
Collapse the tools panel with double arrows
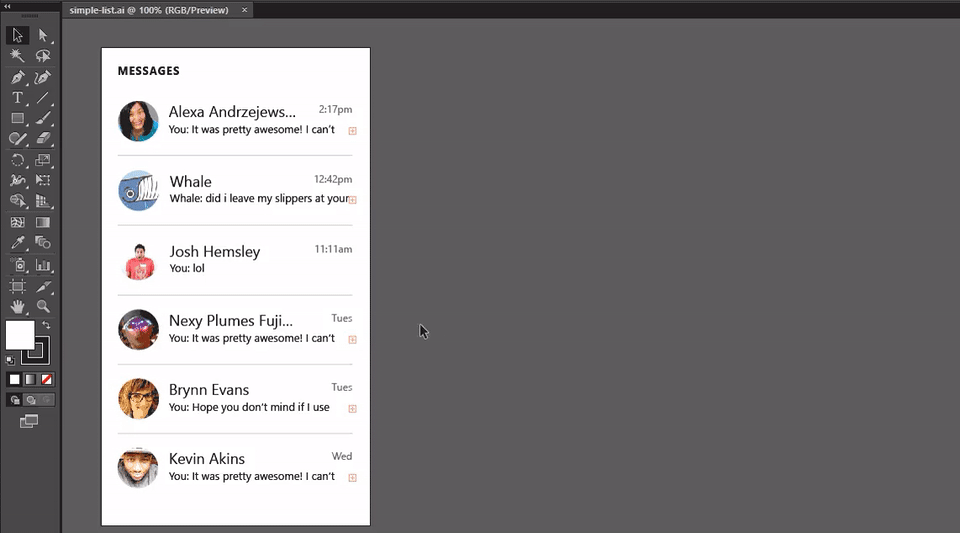[8, 6]
